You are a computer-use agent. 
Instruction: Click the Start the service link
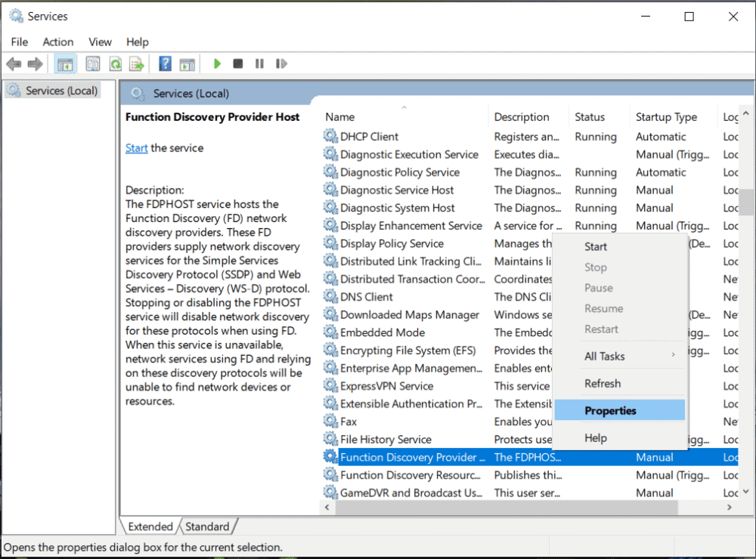136,148
